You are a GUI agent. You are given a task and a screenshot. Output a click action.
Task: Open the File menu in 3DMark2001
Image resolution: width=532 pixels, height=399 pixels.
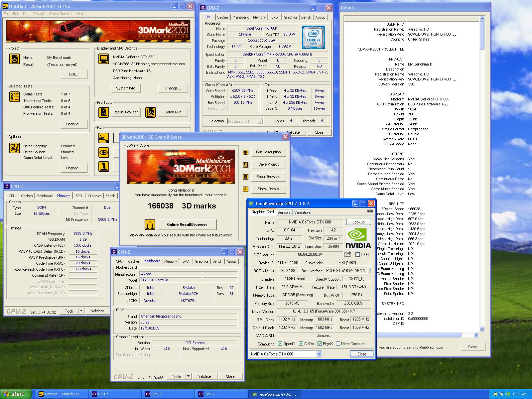[x=6, y=14]
